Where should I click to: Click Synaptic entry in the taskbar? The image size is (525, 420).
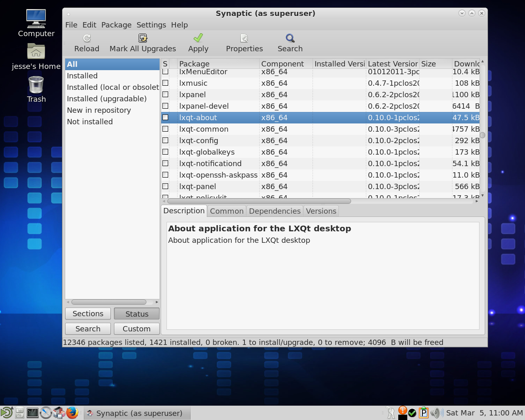click(137, 413)
